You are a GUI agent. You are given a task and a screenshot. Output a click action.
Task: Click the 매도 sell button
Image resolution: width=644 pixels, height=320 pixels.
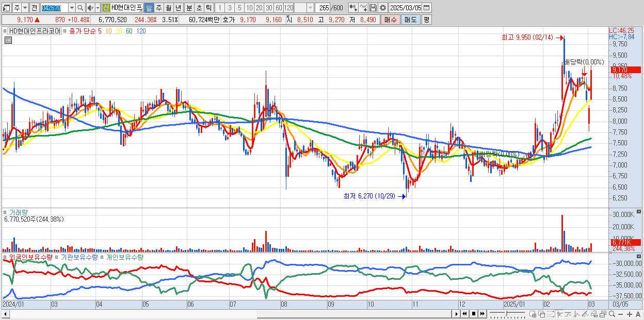[411, 20]
